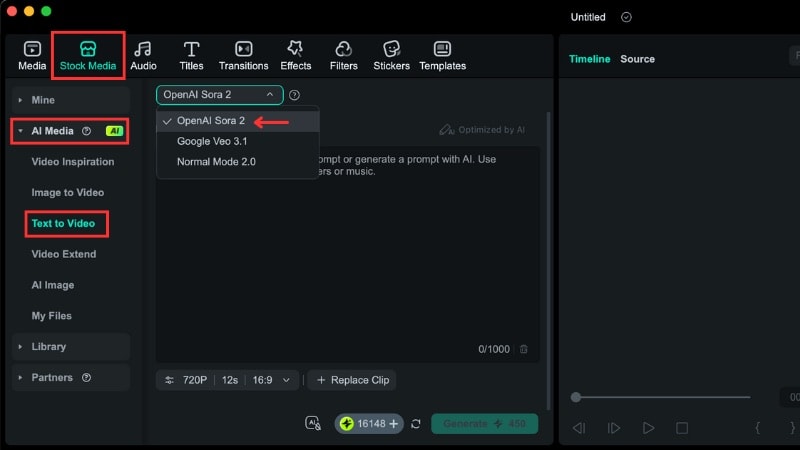Open the Filters tab
Viewport: 800px width, 450px height.
(343, 56)
